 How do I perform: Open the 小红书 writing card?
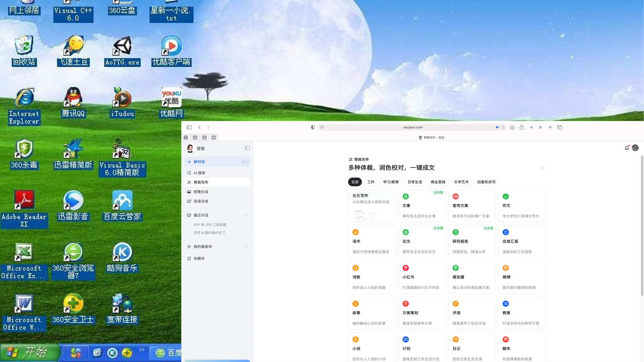coord(422,277)
